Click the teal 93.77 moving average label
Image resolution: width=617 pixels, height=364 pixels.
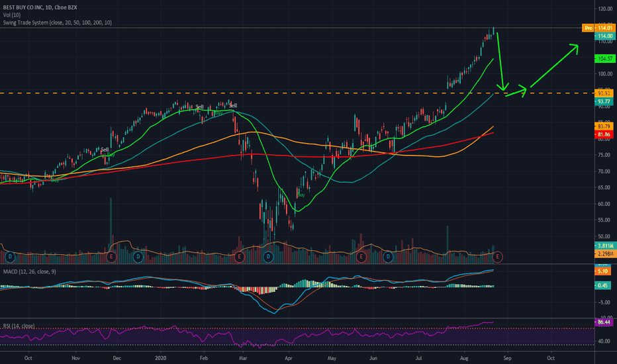point(604,101)
